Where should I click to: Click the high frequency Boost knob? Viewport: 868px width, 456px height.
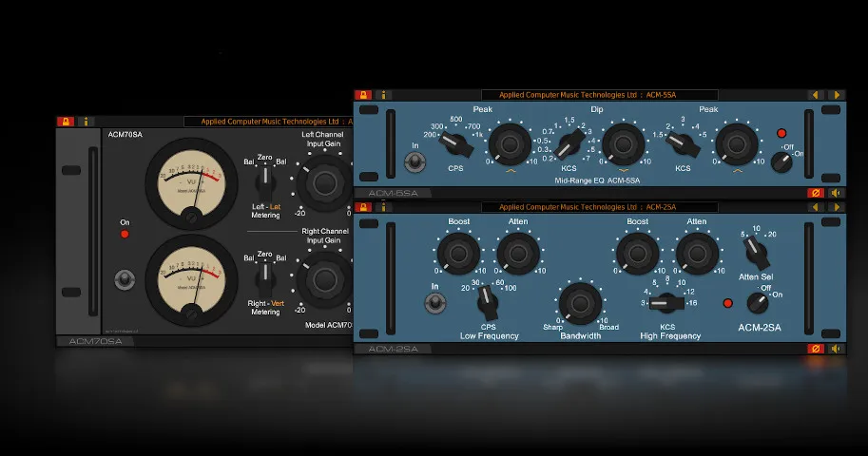click(638, 254)
